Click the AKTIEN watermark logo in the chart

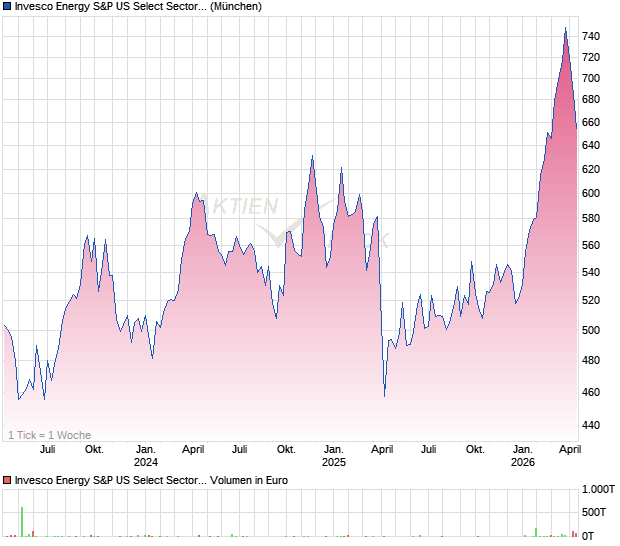245,207
